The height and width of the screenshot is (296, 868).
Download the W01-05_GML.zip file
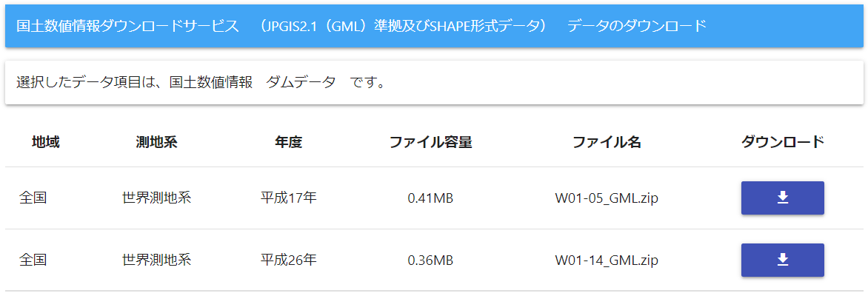click(x=782, y=198)
